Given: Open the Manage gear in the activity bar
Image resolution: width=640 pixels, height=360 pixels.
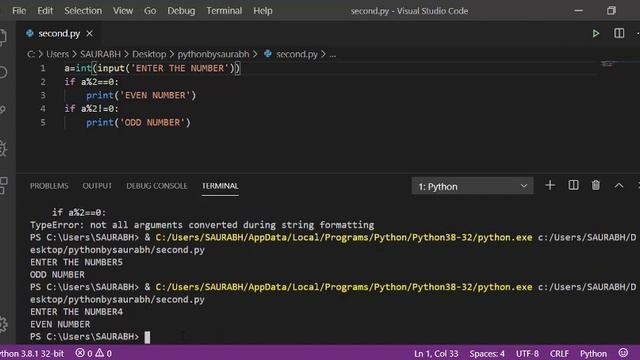Looking at the screenshot, I should [3, 324].
